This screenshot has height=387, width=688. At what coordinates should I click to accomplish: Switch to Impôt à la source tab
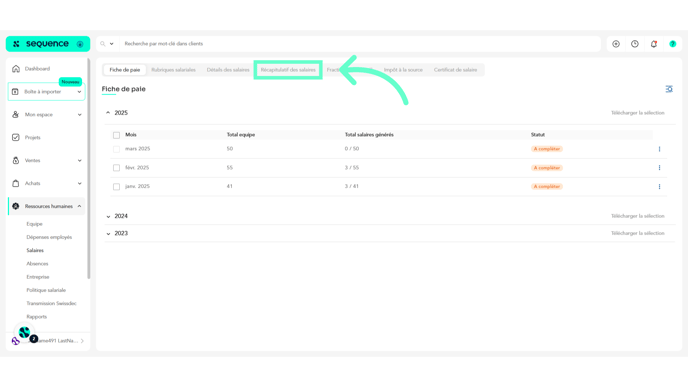(x=403, y=70)
